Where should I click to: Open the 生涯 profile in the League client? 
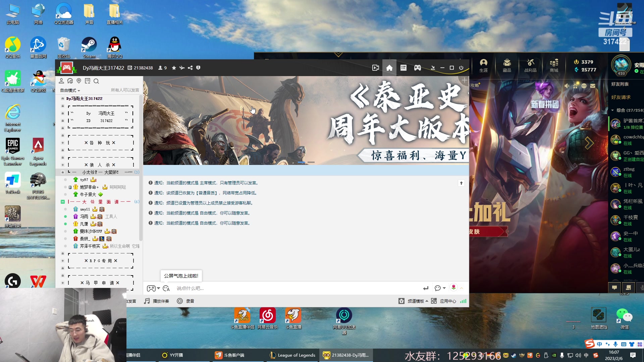pos(483,66)
